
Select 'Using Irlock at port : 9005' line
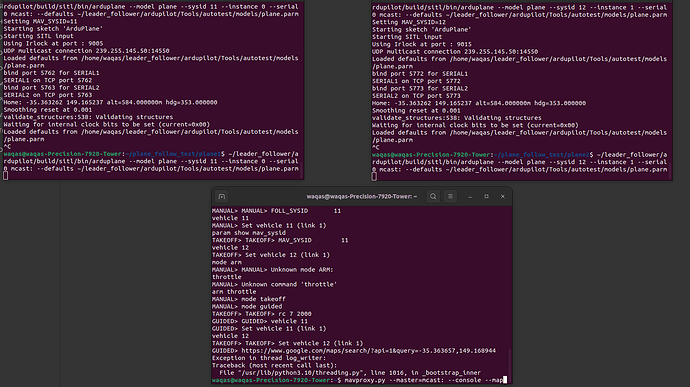[x=53, y=43]
